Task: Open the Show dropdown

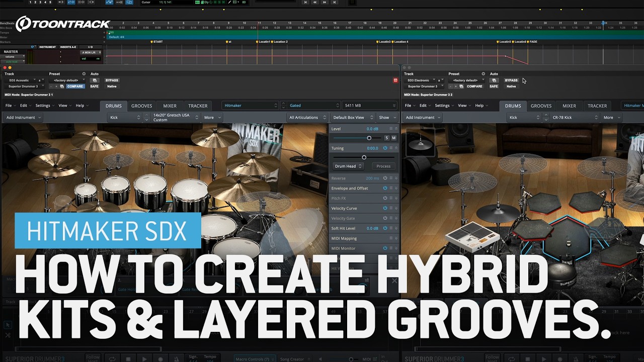Action: pos(387,118)
